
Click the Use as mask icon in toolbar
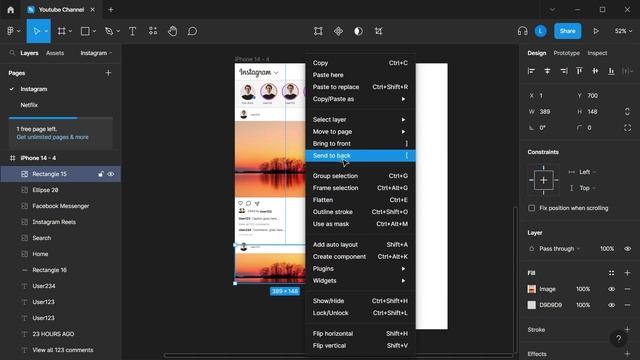tap(358, 31)
